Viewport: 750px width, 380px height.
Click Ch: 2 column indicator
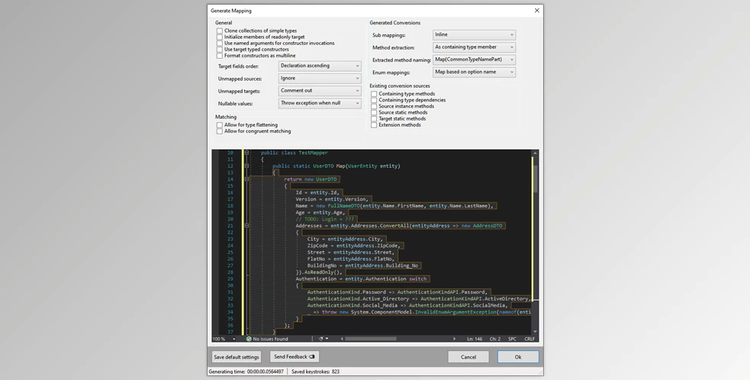pos(495,339)
